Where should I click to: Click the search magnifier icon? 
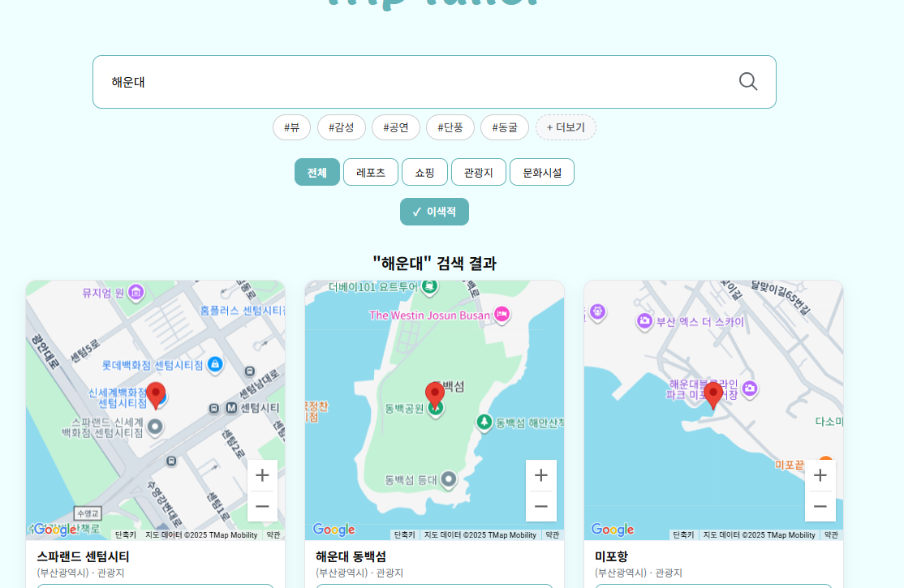click(x=747, y=81)
